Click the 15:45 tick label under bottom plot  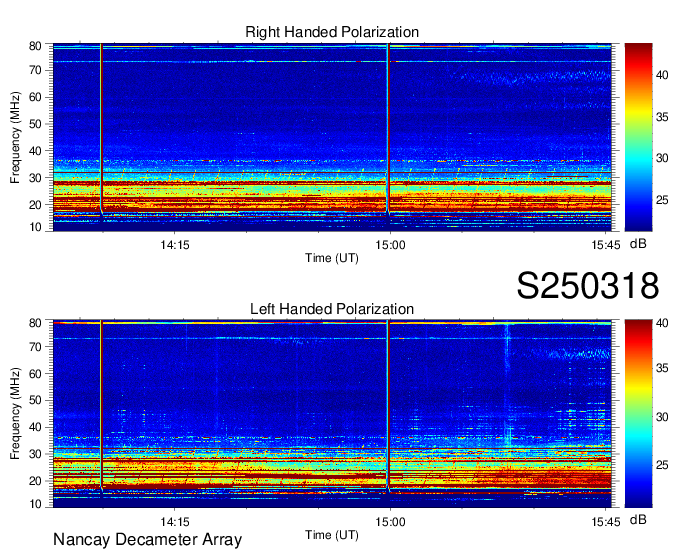pos(605,522)
